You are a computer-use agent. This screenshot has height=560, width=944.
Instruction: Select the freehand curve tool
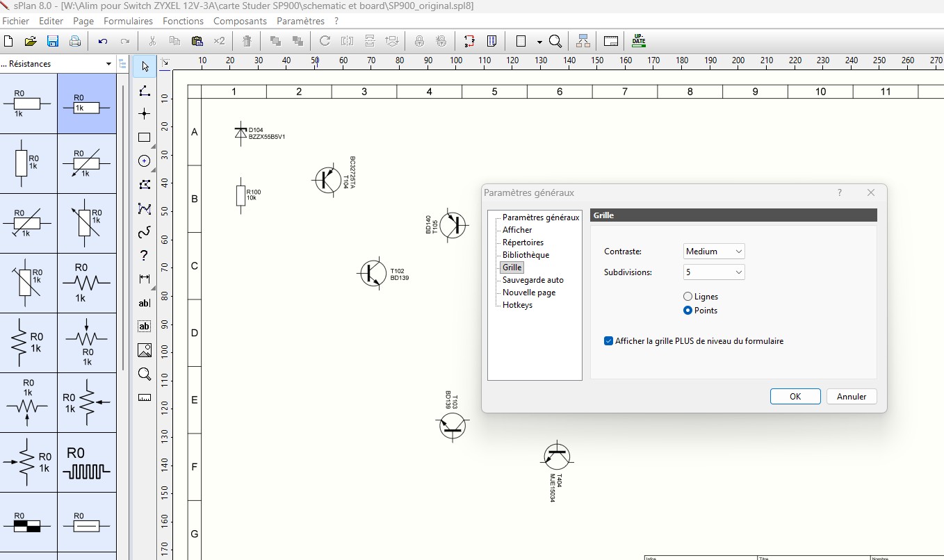pos(145,232)
